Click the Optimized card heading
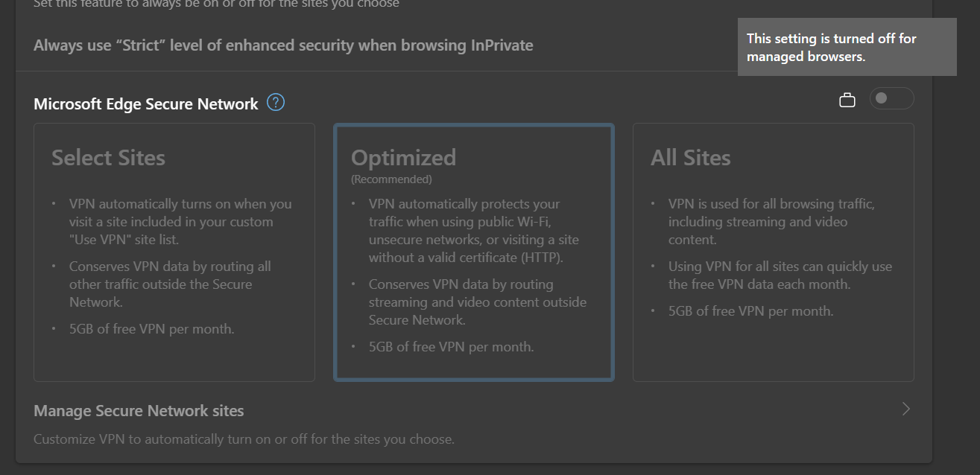 coord(403,157)
